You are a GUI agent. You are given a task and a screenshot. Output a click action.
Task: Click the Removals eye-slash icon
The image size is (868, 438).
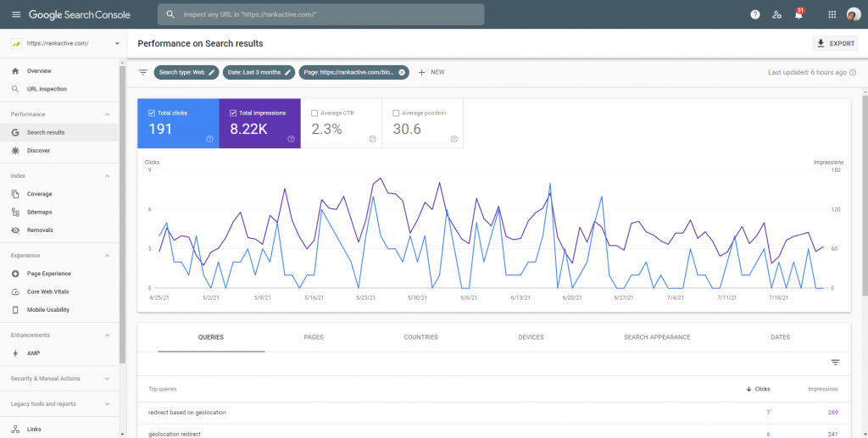point(15,230)
